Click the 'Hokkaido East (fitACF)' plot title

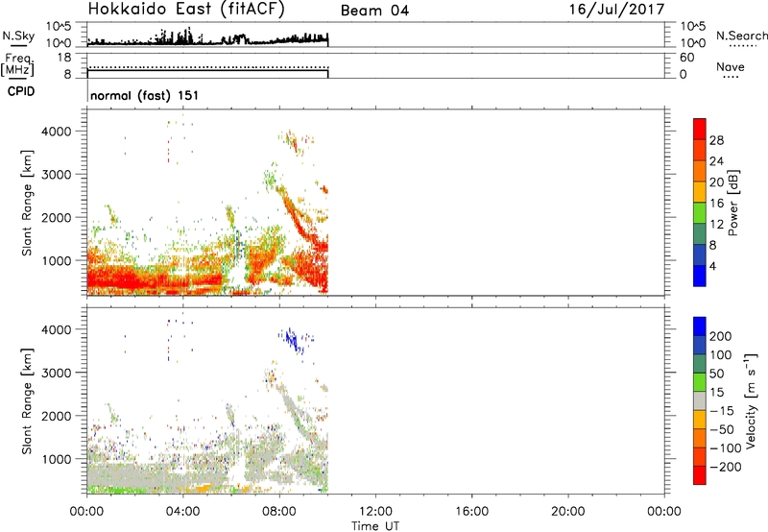pyautogui.click(x=186, y=10)
